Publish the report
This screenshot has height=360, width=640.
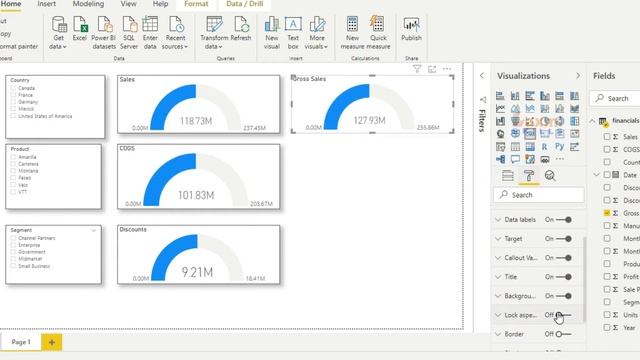[x=411, y=29]
